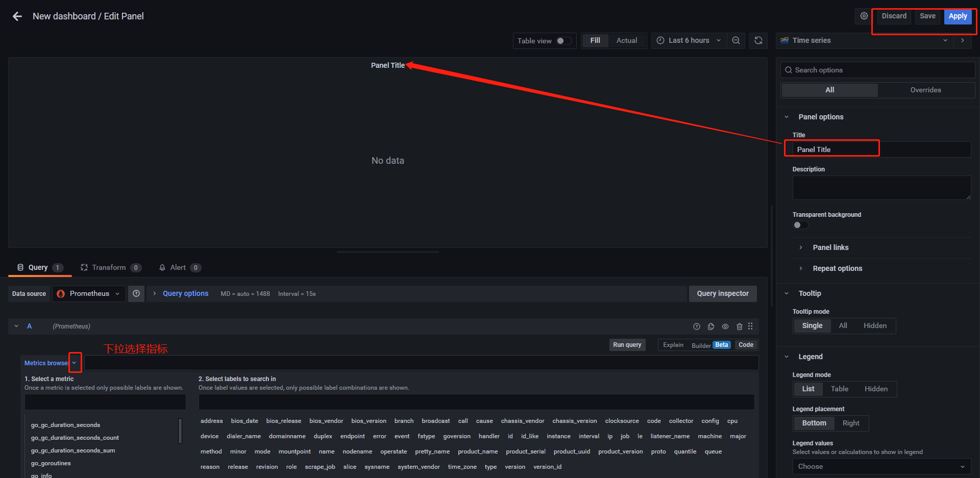Open the Query inspector
980x478 pixels.
(723, 293)
